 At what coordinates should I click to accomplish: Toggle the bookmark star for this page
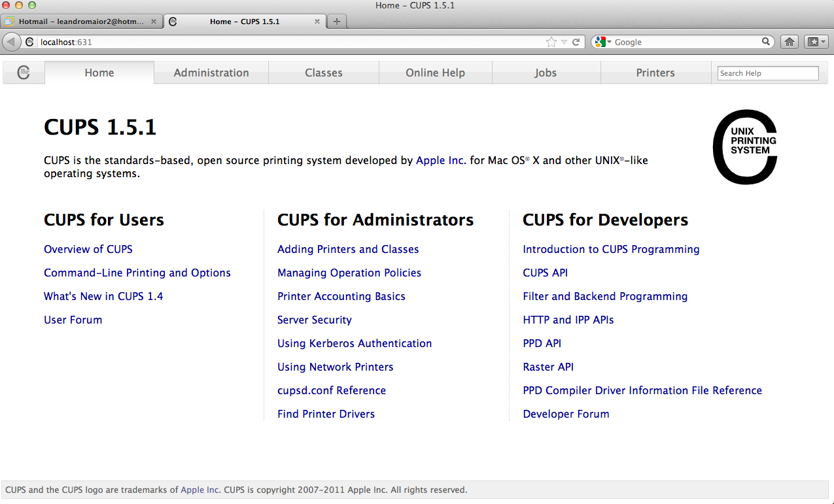(551, 41)
